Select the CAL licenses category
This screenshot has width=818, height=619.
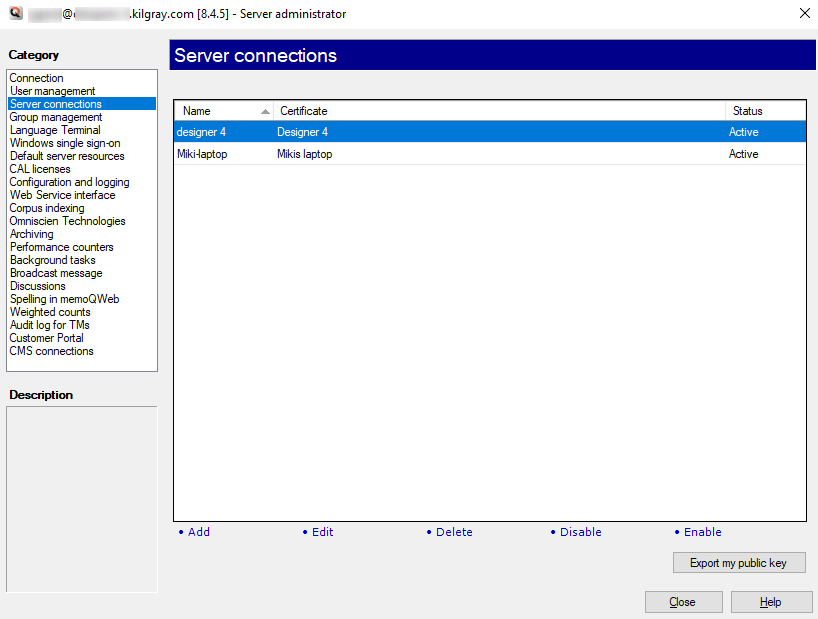point(39,168)
